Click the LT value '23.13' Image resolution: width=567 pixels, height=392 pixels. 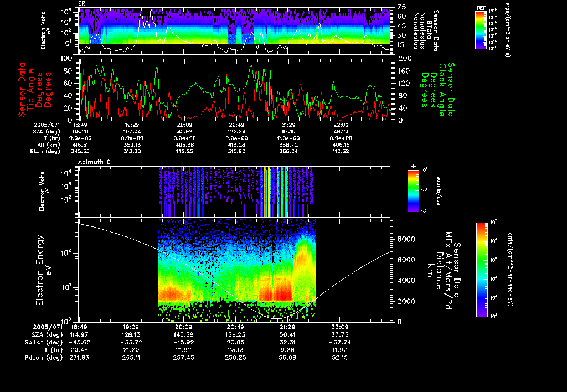[235, 350]
